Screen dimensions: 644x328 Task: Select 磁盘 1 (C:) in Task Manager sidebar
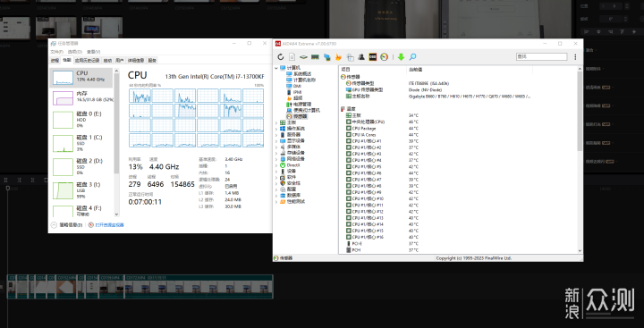(x=80, y=144)
